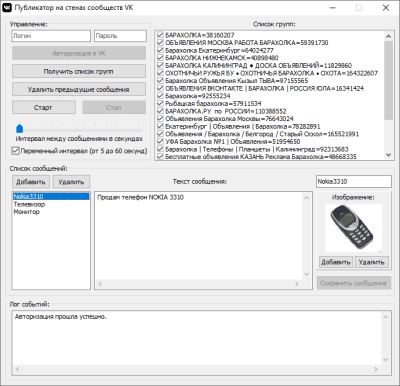
Task: Click the VK logo icon in title bar
Action: 7,8
